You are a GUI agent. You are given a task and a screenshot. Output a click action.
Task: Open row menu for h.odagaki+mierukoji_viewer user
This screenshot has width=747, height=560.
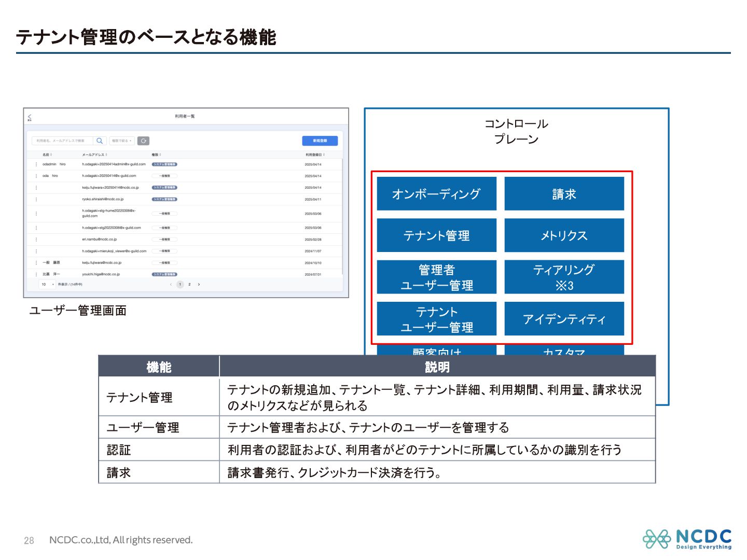(36, 251)
